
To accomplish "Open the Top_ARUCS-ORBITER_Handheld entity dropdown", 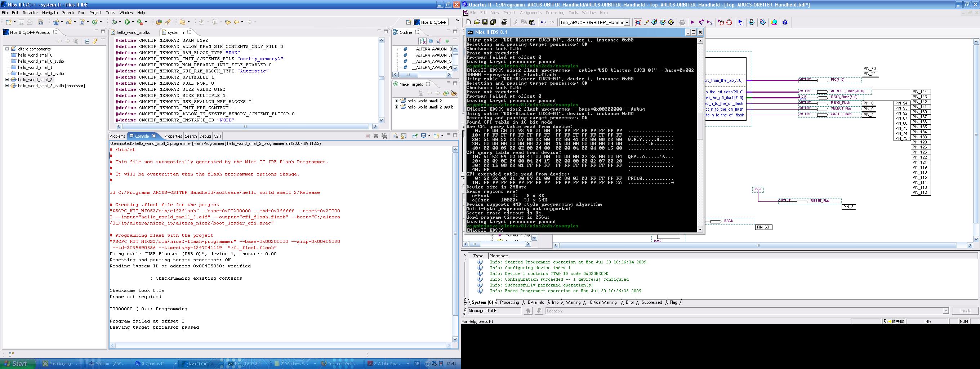I will (x=627, y=22).
